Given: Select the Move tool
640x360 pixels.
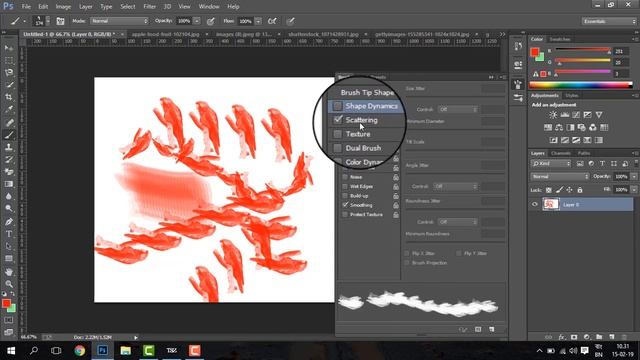Looking at the screenshot, I should click(9, 48).
